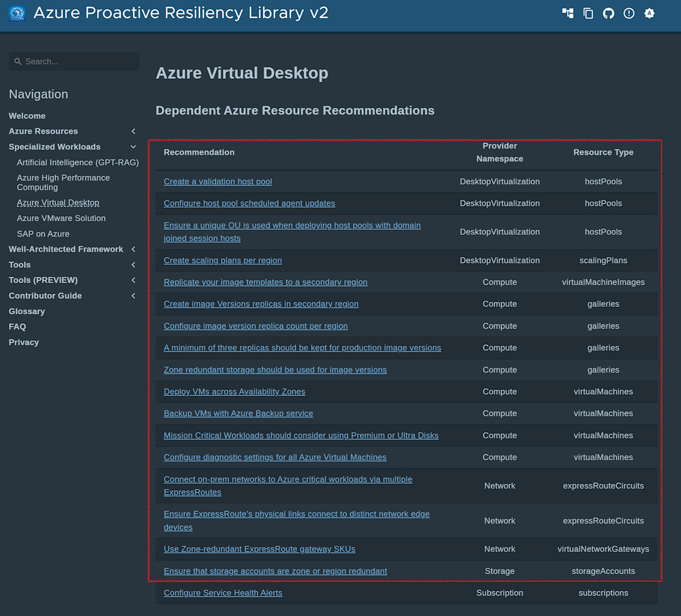This screenshot has width=681, height=616.
Task: Click the Provider Namespace column header
Action: coord(500,152)
